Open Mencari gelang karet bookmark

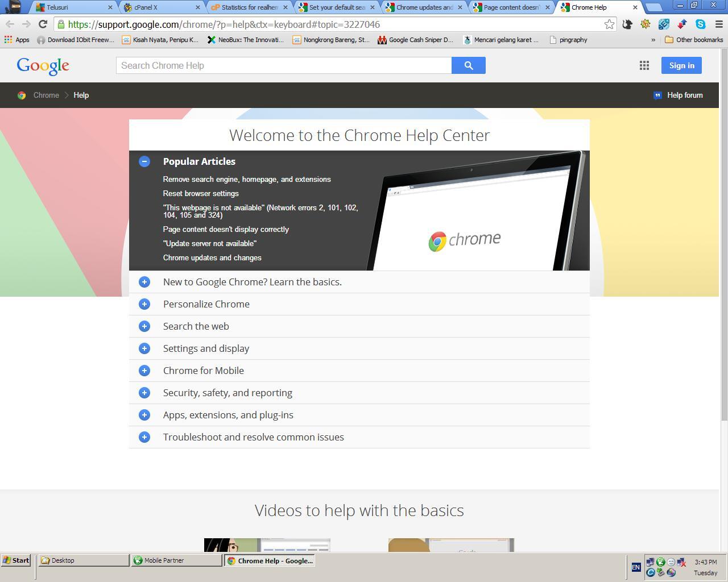tap(501, 40)
